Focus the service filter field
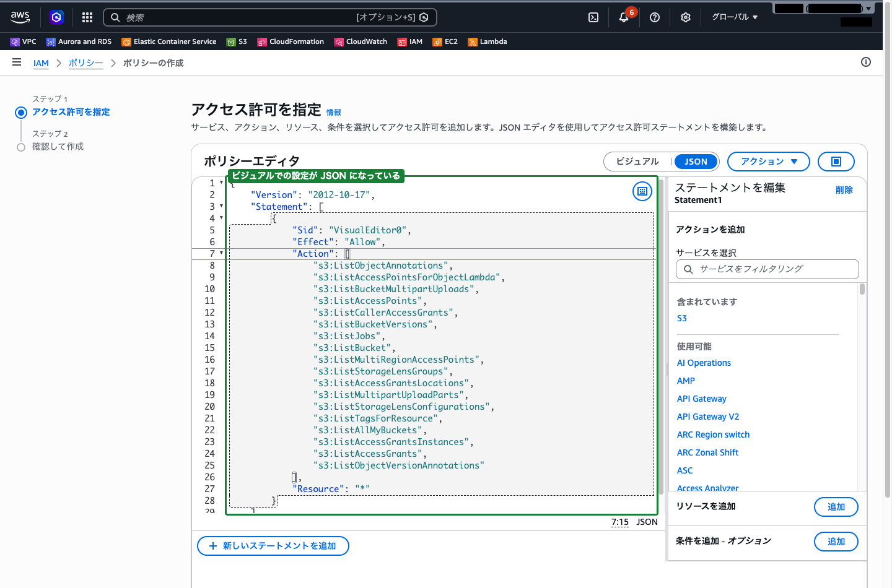The width and height of the screenshot is (892, 588). coord(767,269)
